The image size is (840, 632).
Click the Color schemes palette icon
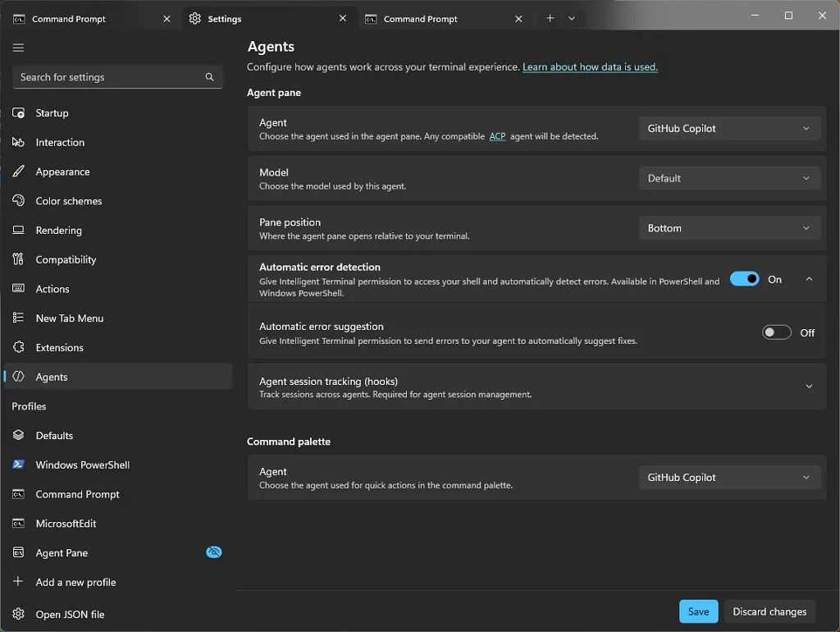[x=18, y=200]
